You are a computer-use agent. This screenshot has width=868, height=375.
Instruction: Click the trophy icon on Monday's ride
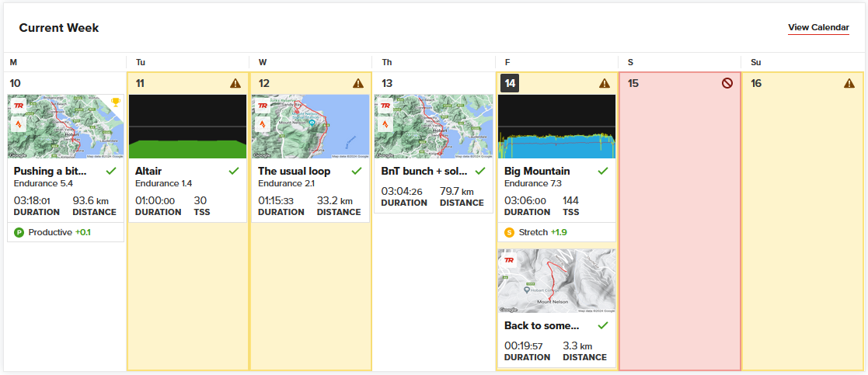pos(116,102)
